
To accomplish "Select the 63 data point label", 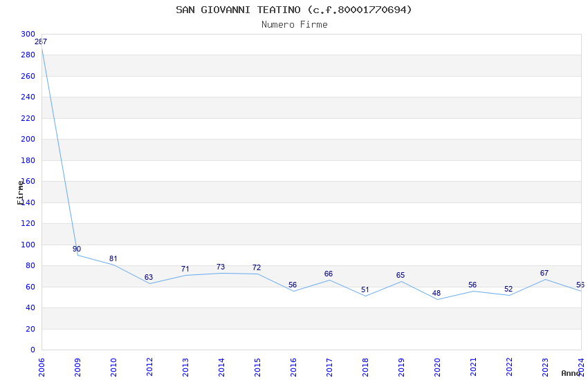I will [149, 278].
